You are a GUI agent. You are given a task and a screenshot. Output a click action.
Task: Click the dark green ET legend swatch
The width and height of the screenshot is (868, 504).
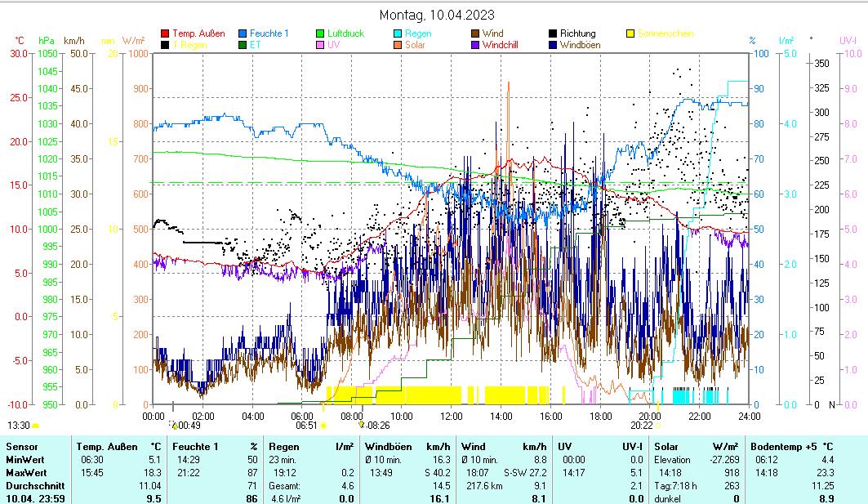pyautogui.click(x=243, y=45)
